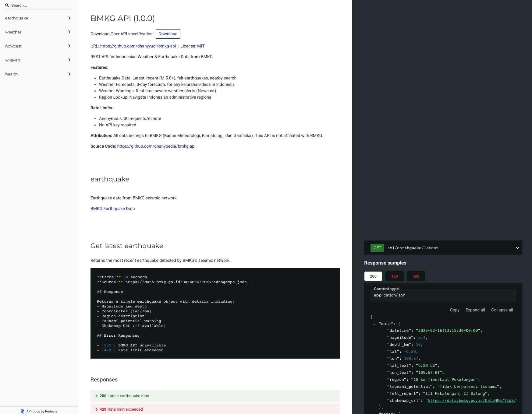Download the OpenAPI specification
The height and width of the screenshot is (414, 532).
(x=168, y=34)
